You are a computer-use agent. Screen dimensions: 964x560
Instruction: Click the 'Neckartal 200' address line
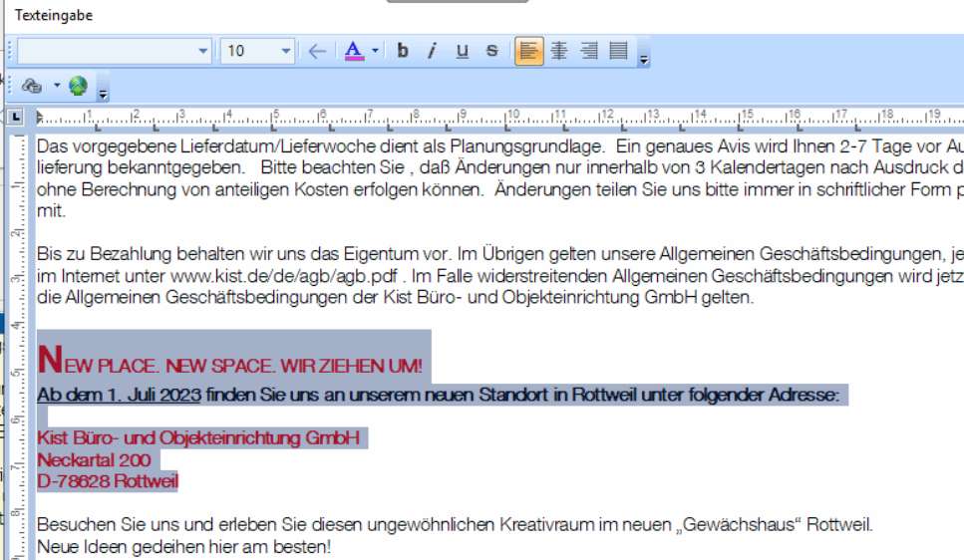pos(94,459)
